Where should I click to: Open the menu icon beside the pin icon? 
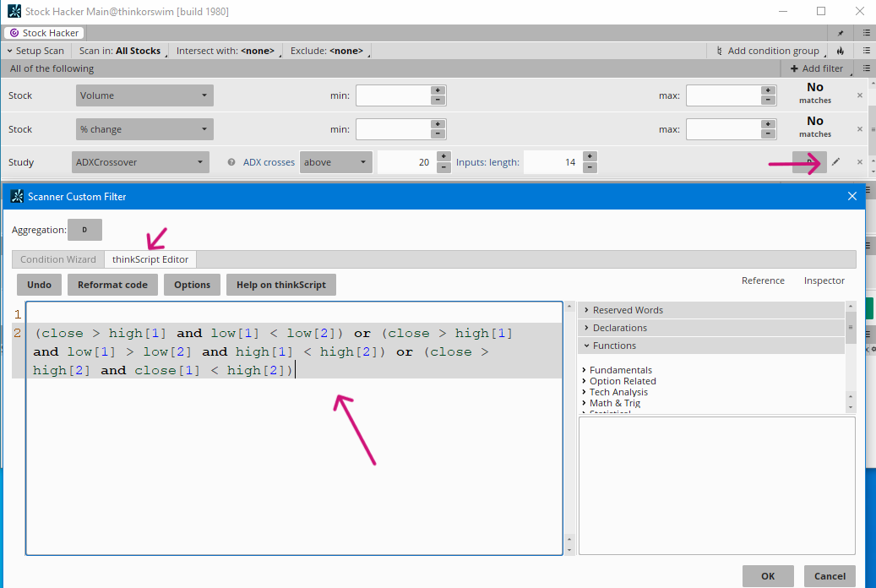click(x=867, y=33)
